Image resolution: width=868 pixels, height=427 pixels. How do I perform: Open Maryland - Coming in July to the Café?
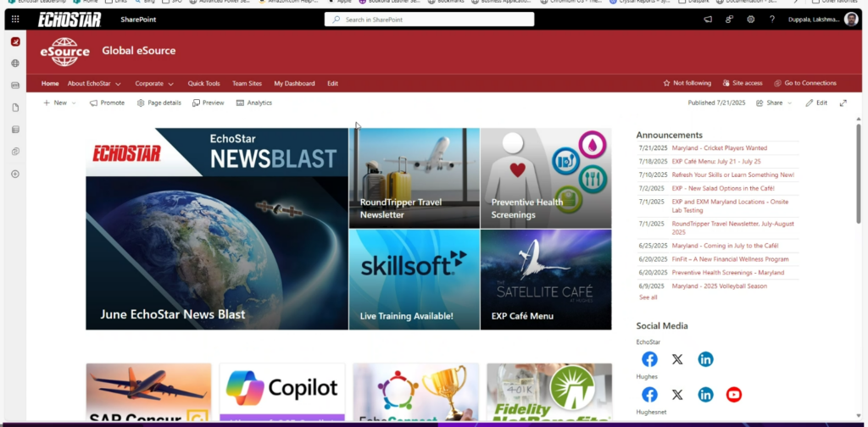click(726, 246)
